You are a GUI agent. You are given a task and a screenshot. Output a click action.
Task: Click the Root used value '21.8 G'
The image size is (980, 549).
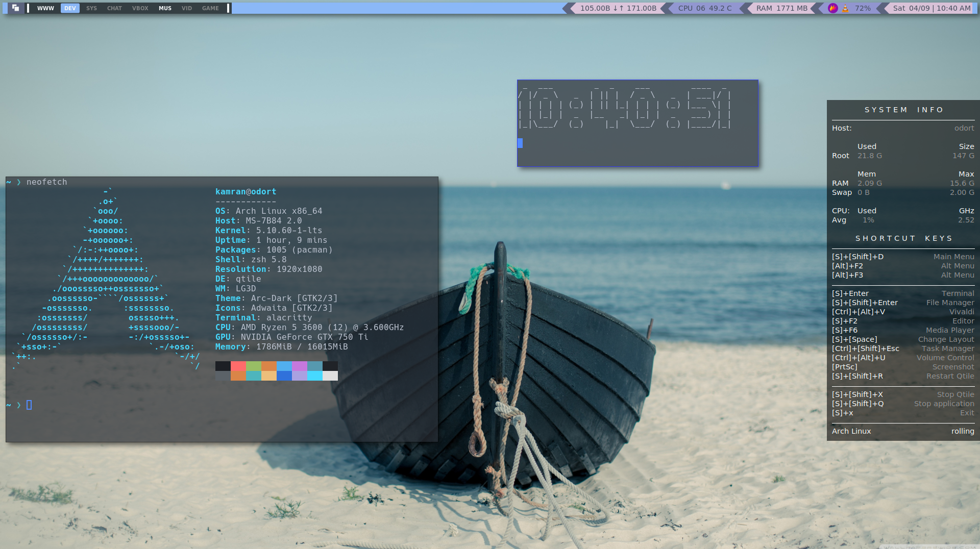tap(870, 156)
